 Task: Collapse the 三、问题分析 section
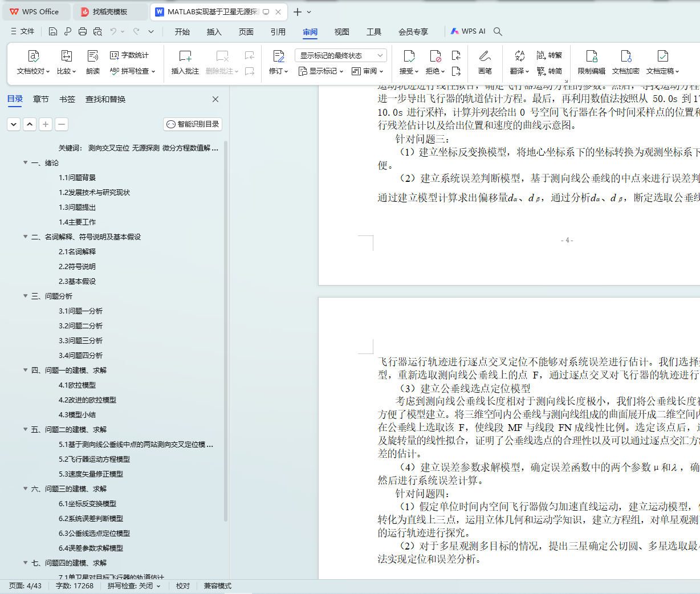pyautogui.click(x=25, y=296)
